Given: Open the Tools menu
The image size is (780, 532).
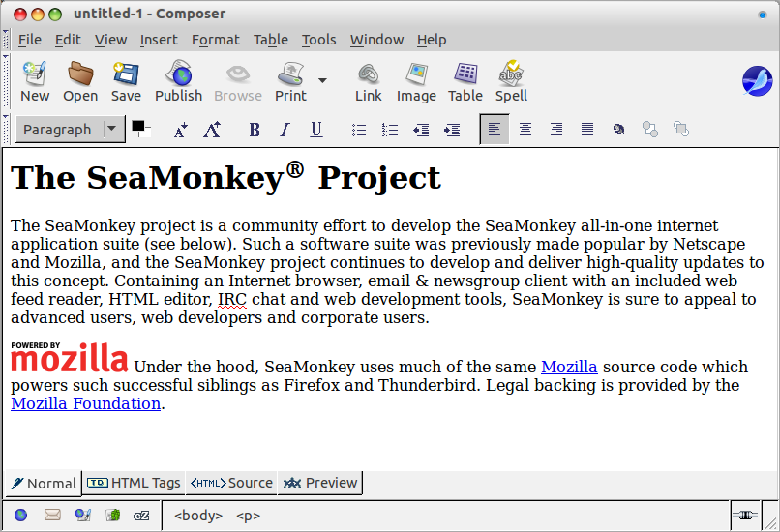Looking at the screenshot, I should (318, 40).
